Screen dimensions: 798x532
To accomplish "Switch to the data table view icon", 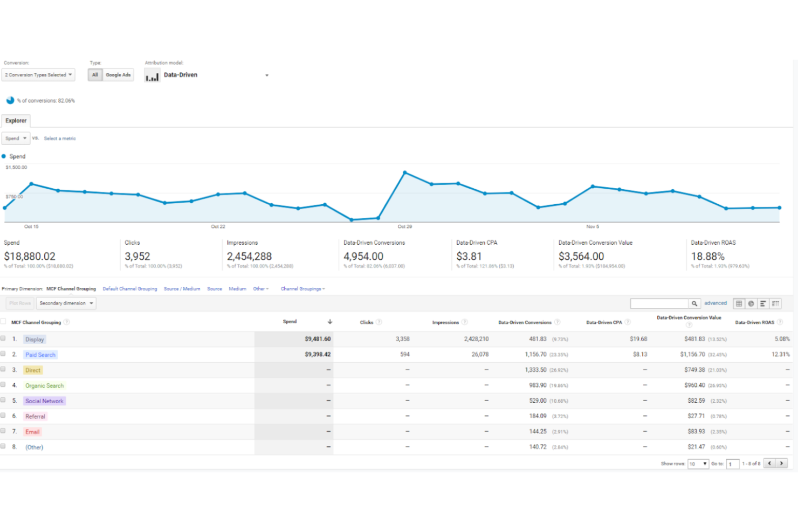I will pyautogui.click(x=739, y=303).
